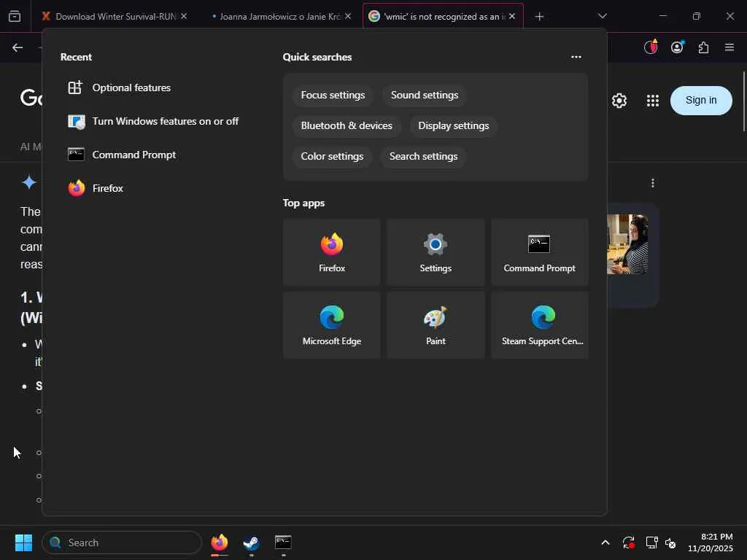Open new tab plus button

tap(539, 16)
